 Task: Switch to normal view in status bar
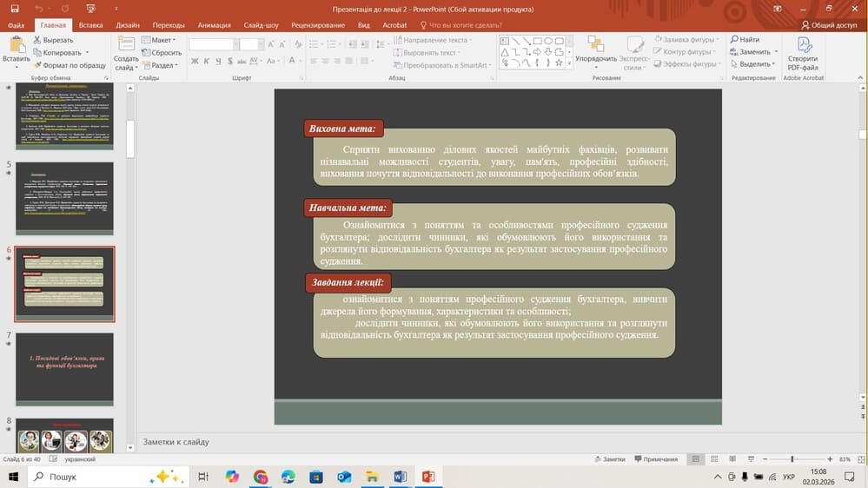694,458
